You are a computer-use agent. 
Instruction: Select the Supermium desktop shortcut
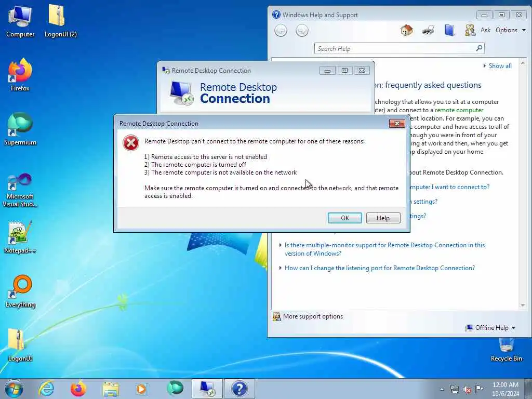coord(20,129)
